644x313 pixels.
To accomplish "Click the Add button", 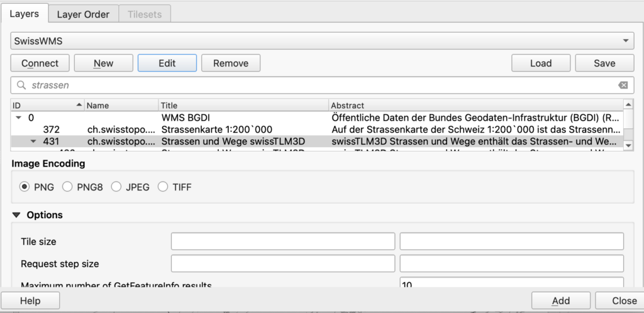I will pyautogui.click(x=560, y=301).
